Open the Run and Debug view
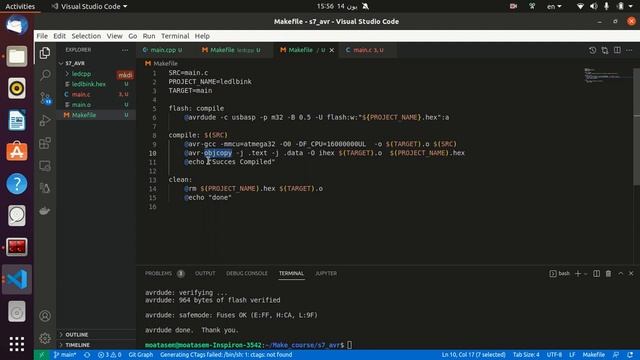Viewport: 640px width, 360px height. point(45,120)
